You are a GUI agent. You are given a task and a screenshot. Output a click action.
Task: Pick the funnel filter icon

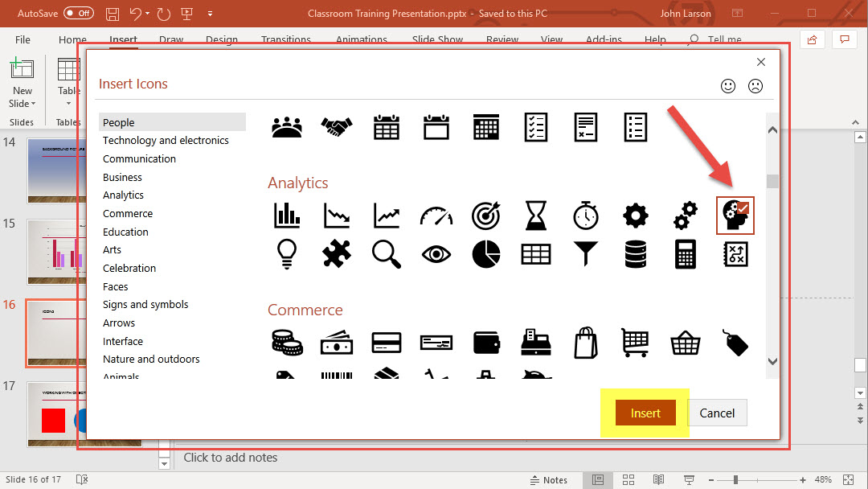[x=586, y=253]
